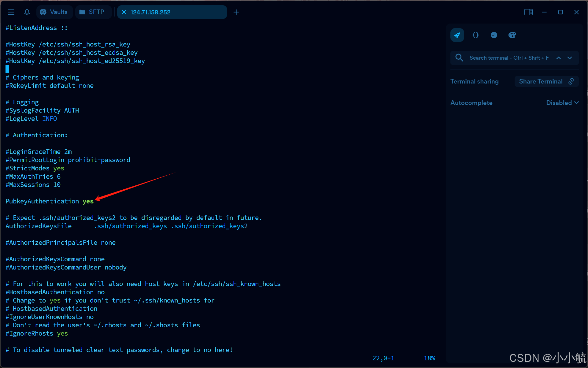Click the rocket icon in side panel

point(457,35)
